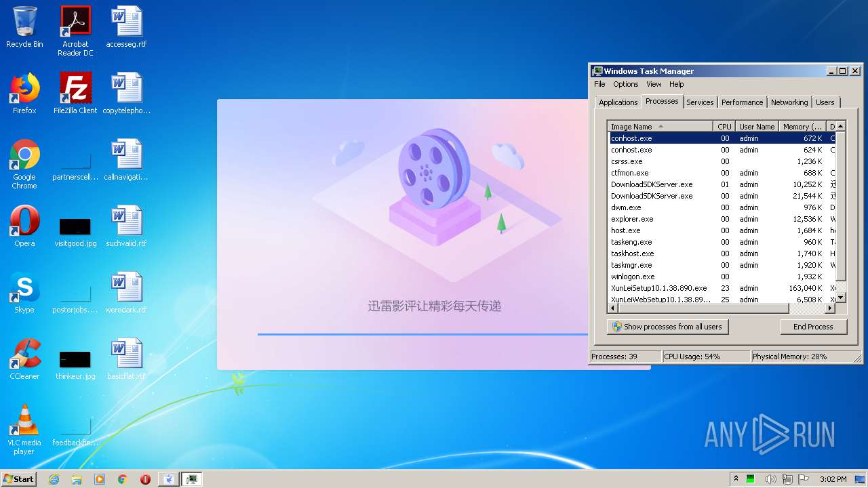Select host.exe process row
The height and width of the screenshot is (488, 868).
coord(722,230)
